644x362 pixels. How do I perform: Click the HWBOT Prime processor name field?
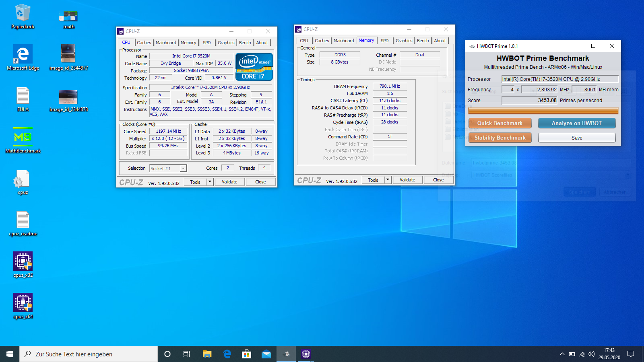(560, 79)
